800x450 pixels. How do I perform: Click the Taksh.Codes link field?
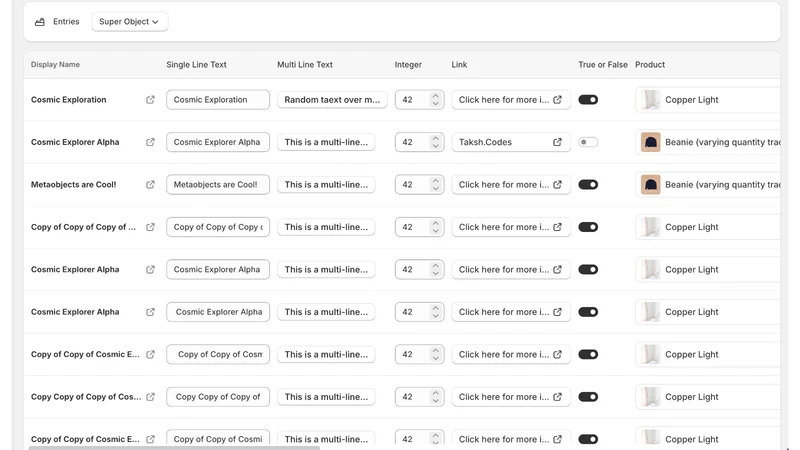tap(511, 142)
